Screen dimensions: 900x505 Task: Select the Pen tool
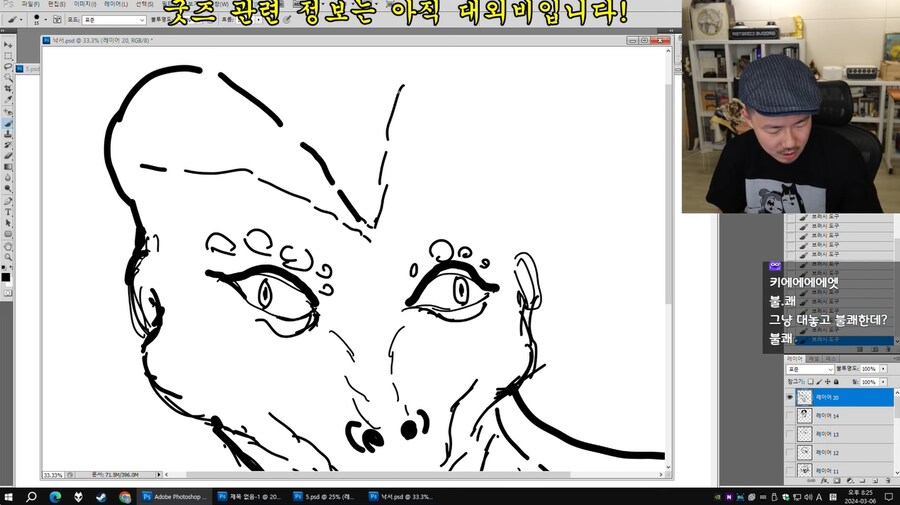point(8,201)
